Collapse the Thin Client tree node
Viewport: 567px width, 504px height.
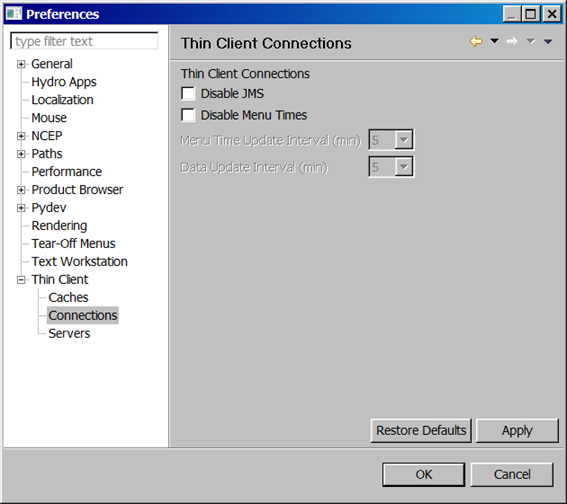[x=21, y=280]
